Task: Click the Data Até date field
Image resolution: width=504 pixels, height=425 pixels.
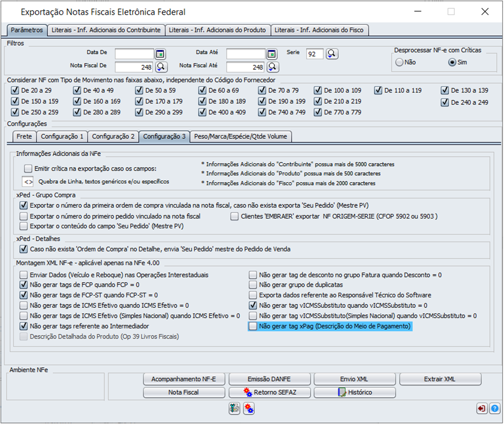Action: click(246, 54)
